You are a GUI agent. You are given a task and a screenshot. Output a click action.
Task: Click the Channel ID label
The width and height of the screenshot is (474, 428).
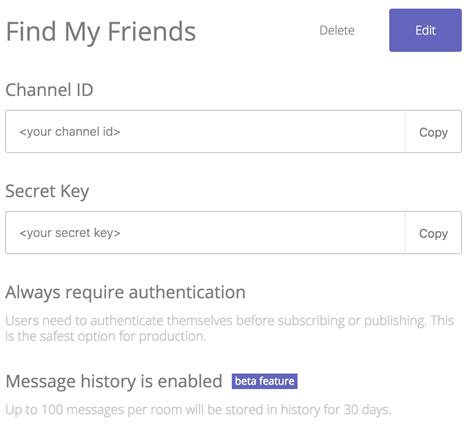[x=49, y=90]
